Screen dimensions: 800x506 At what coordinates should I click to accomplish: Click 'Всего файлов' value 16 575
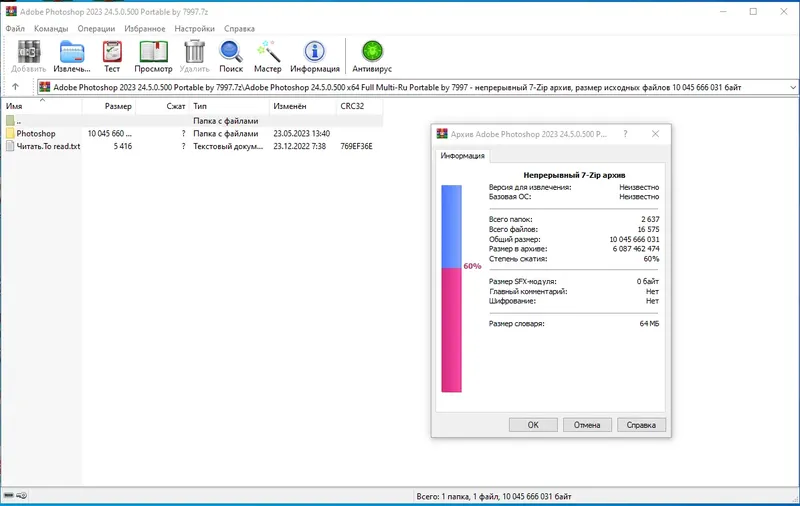click(x=648, y=229)
